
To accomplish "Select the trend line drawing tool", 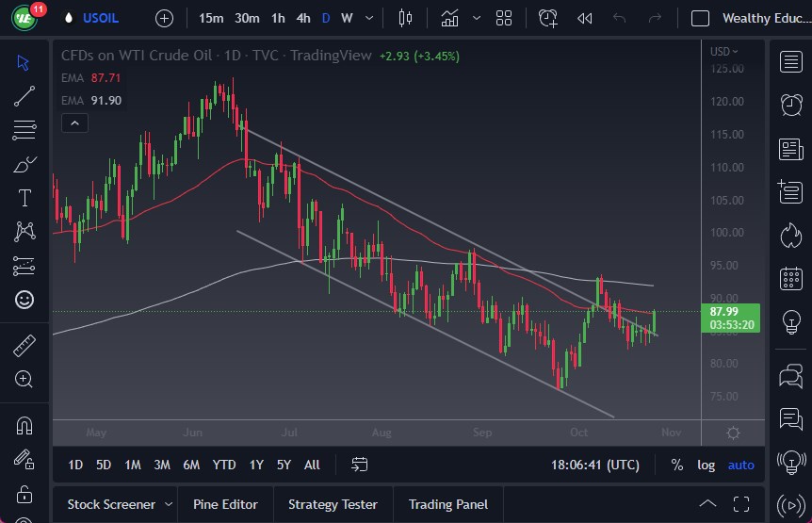I will tap(24, 95).
